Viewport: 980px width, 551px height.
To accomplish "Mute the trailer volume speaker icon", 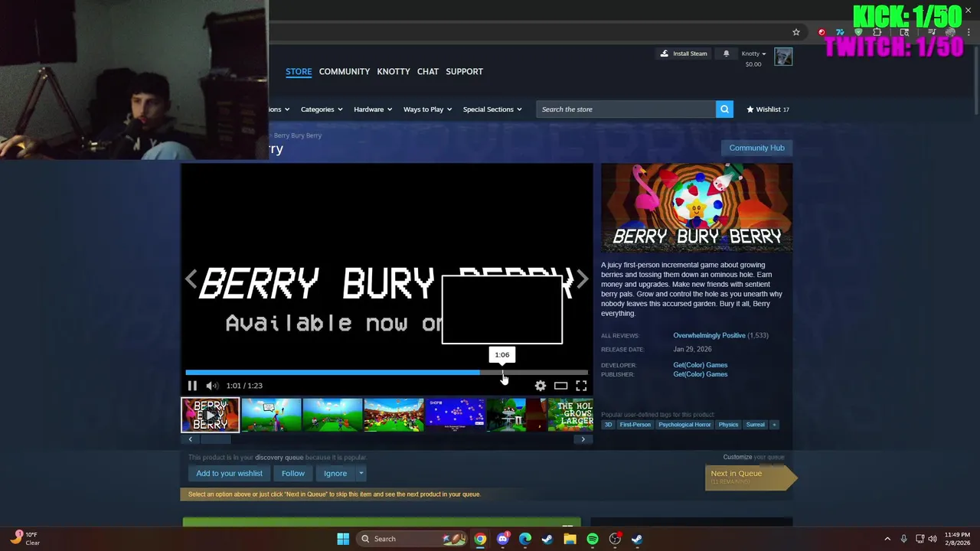I will click(x=212, y=386).
